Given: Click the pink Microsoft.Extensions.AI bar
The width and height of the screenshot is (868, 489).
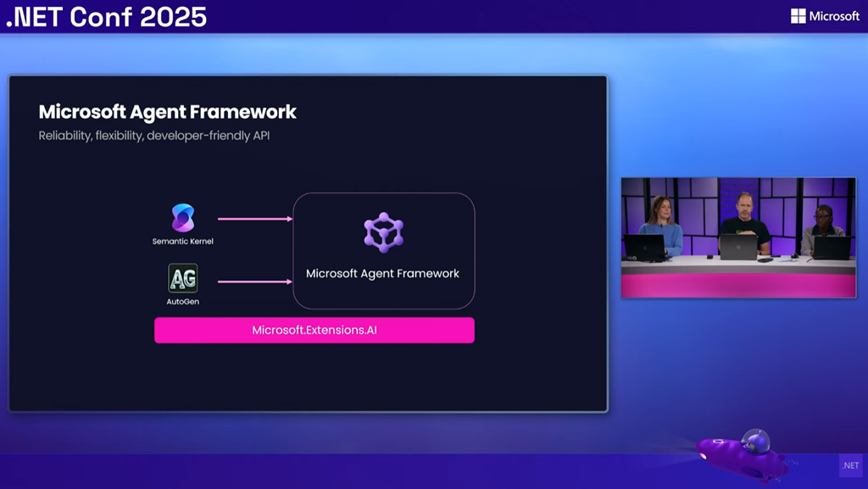Looking at the screenshot, I should pyautogui.click(x=314, y=331).
